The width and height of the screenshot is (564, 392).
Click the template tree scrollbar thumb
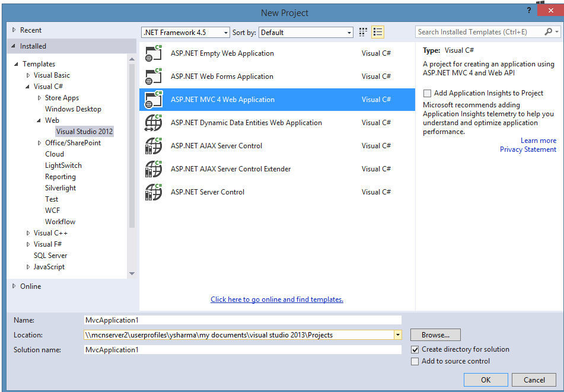click(132, 146)
